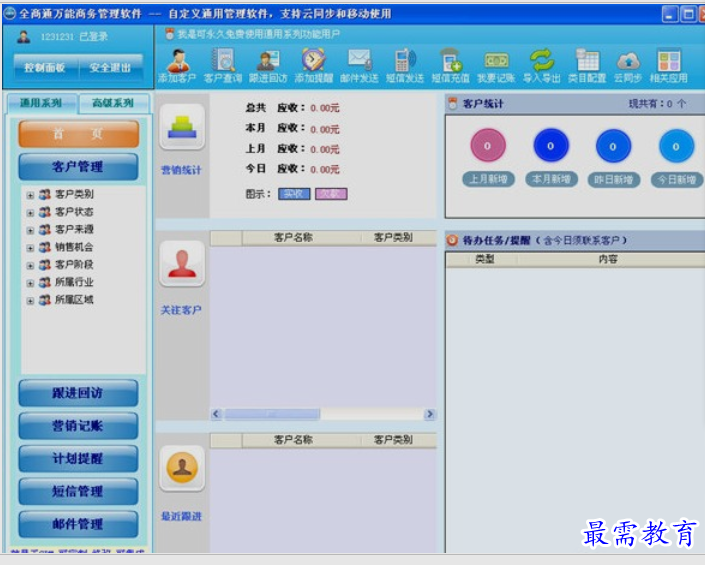Image resolution: width=705 pixels, height=565 pixels.
Task: Click the 云同步 cloud icon
Action: point(628,61)
